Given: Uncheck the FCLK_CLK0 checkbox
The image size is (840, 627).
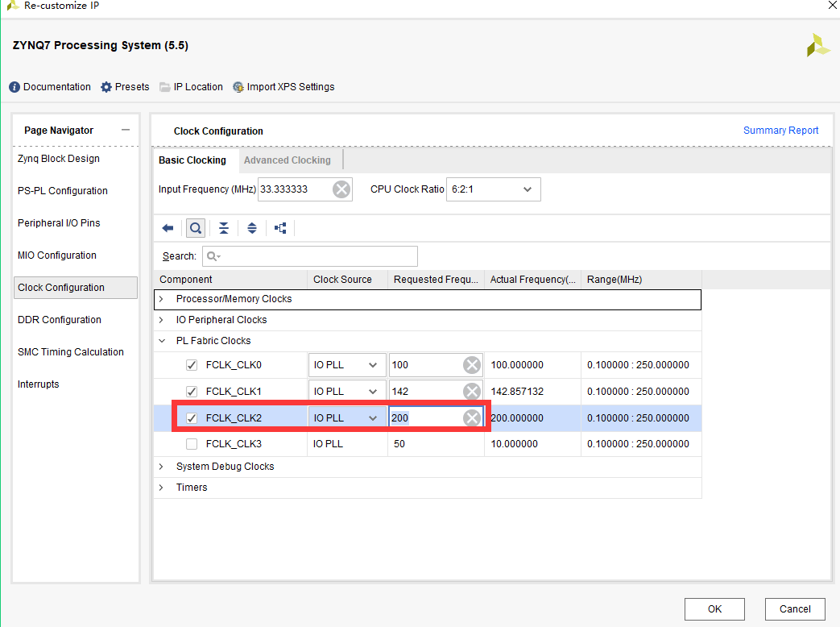Looking at the screenshot, I should point(191,365).
